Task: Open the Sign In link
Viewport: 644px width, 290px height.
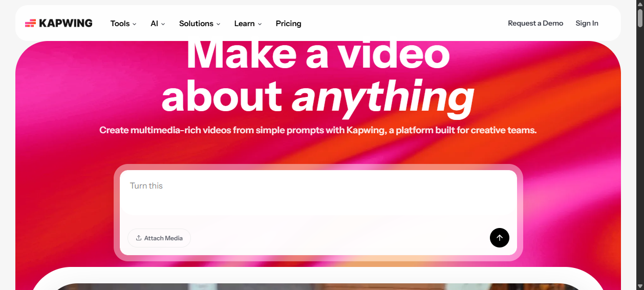Action: pos(587,23)
